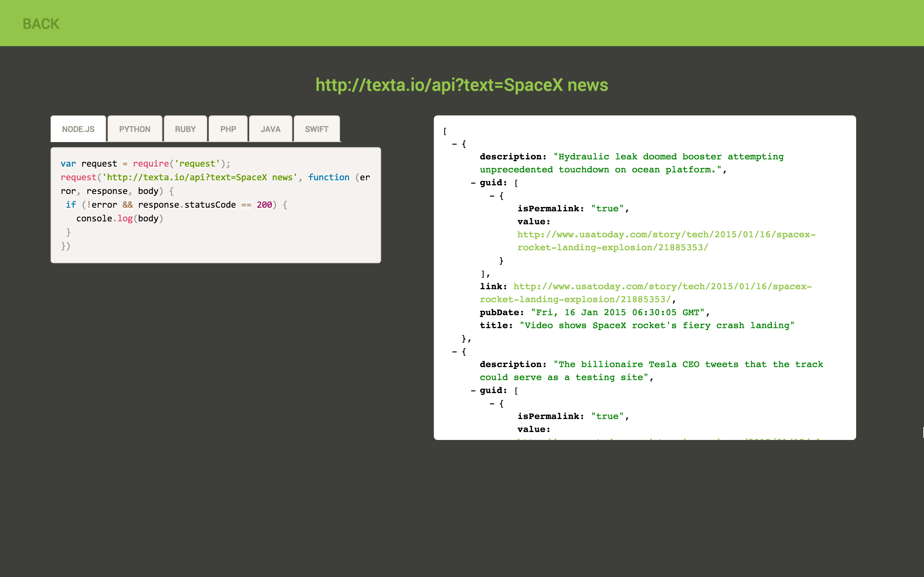Select the NODE.JS tab
This screenshot has height=577, width=924.
coord(78,129)
